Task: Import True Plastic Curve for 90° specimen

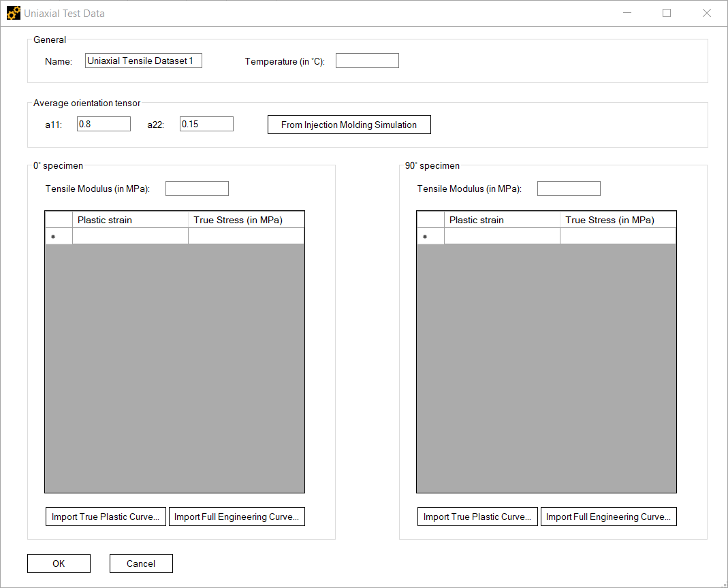Action: coord(477,516)
